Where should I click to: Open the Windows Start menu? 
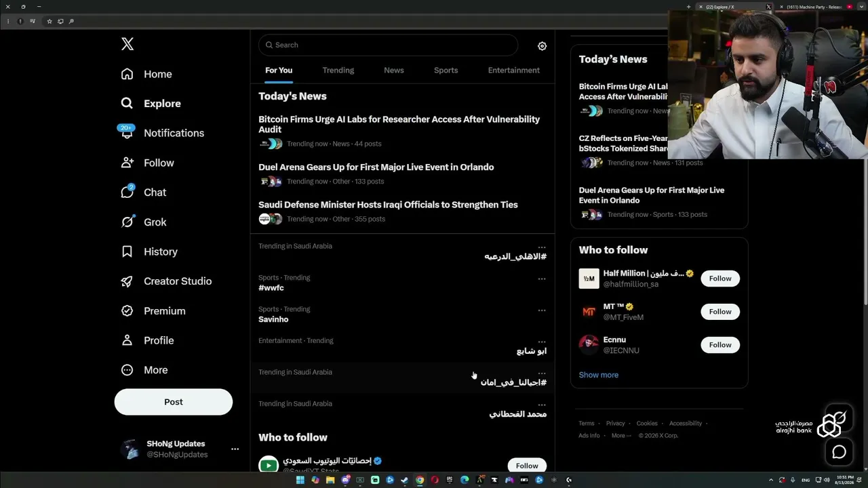coord(300,480)
